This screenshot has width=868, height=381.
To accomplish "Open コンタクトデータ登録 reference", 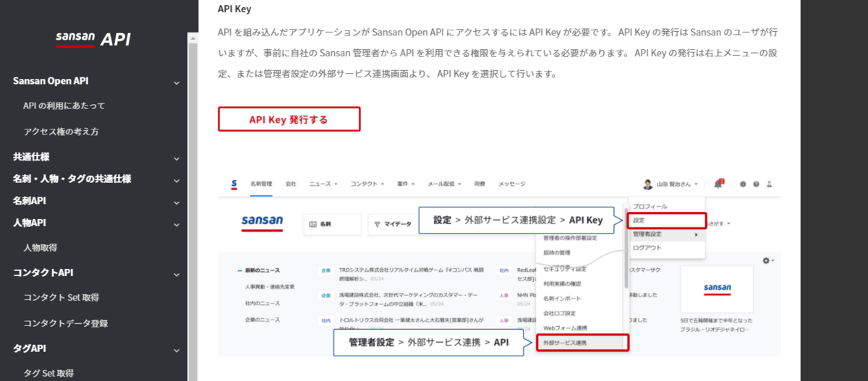I will (x=66, y=323).
